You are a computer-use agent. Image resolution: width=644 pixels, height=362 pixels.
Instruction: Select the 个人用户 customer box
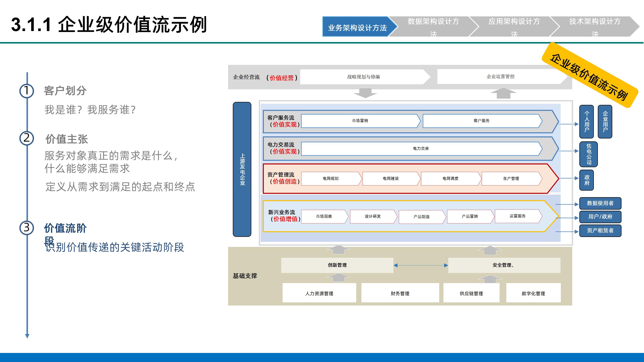(586, 122)
